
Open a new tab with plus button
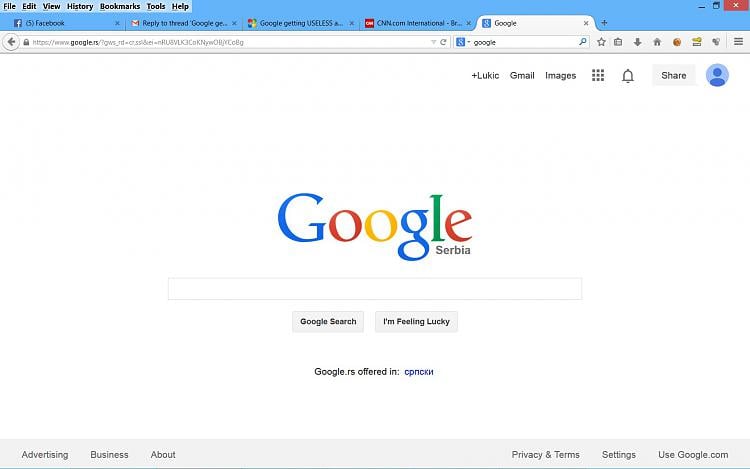pos(604,22)
